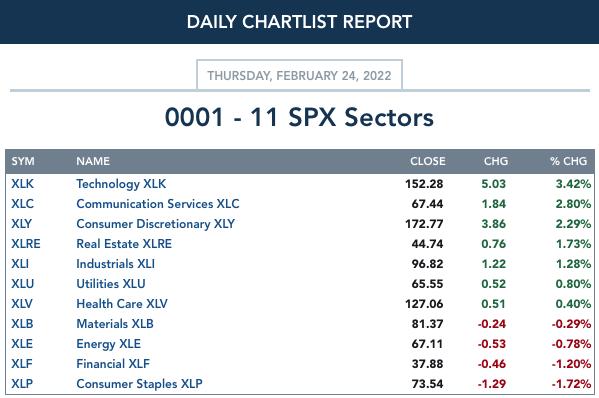The height and width of the screenshot is (398, 599).
Task: Open the Financial XLF link
Action: [113, 364]
